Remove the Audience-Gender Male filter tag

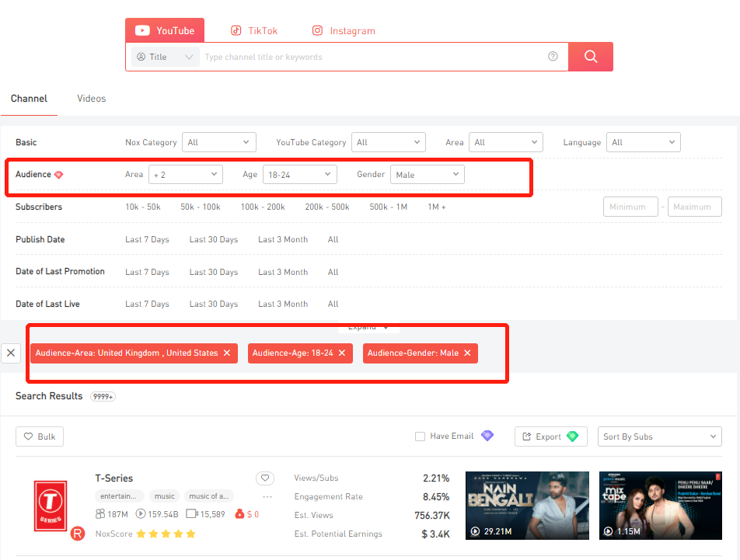pyautogui.click(x=467, y=353)
